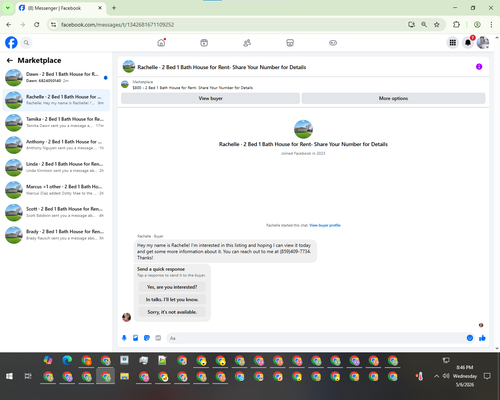Click Rachelle's avatar beside quick responses
The width and height of the screenshot is (500, 400).
pos(126,317)
